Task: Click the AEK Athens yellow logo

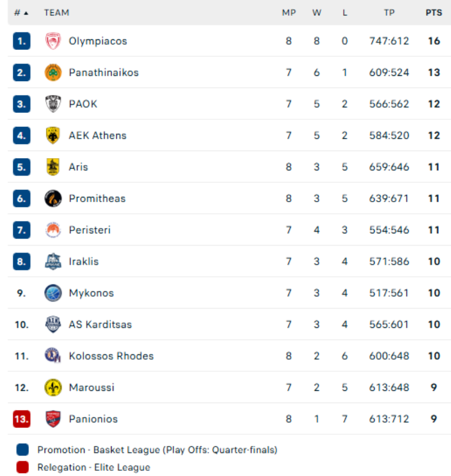Action: (x=53, y=136)
